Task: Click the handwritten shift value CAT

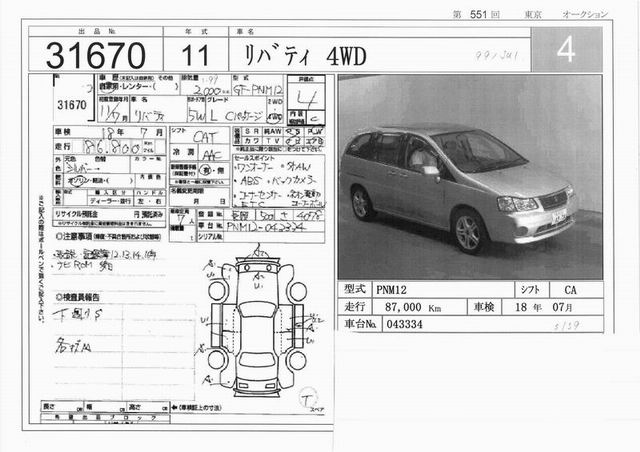Action: (x=206, y=137)
